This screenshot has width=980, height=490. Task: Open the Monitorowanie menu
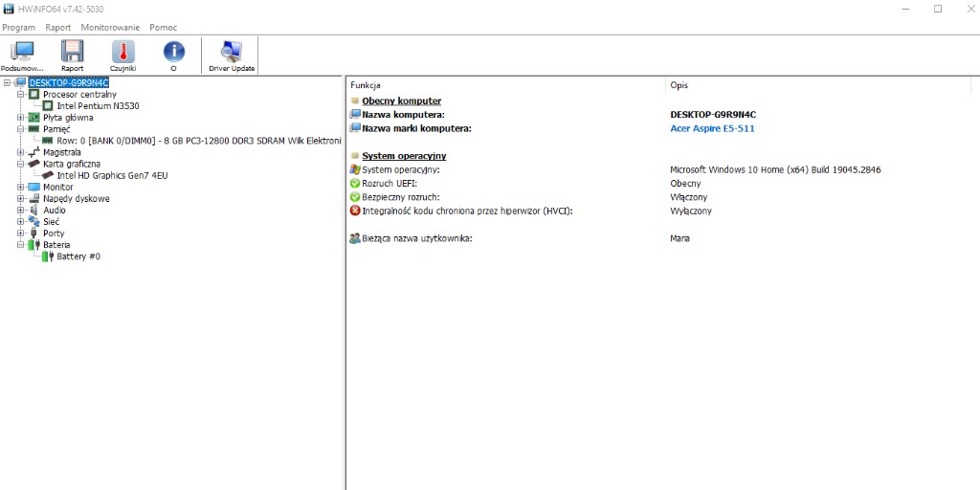click(x=110, y=28)
